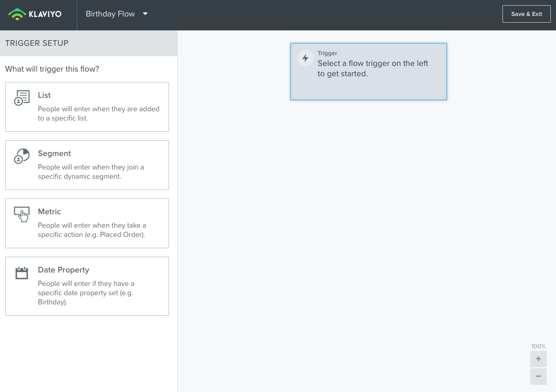Click the Birthday Flow title

(110, 14)
